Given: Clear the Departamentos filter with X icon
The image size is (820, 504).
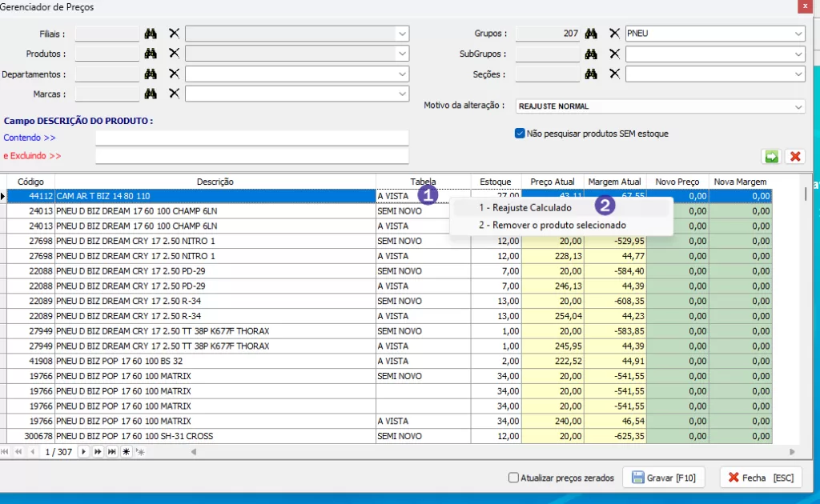Looking at the screenshot, I should 174,74.
